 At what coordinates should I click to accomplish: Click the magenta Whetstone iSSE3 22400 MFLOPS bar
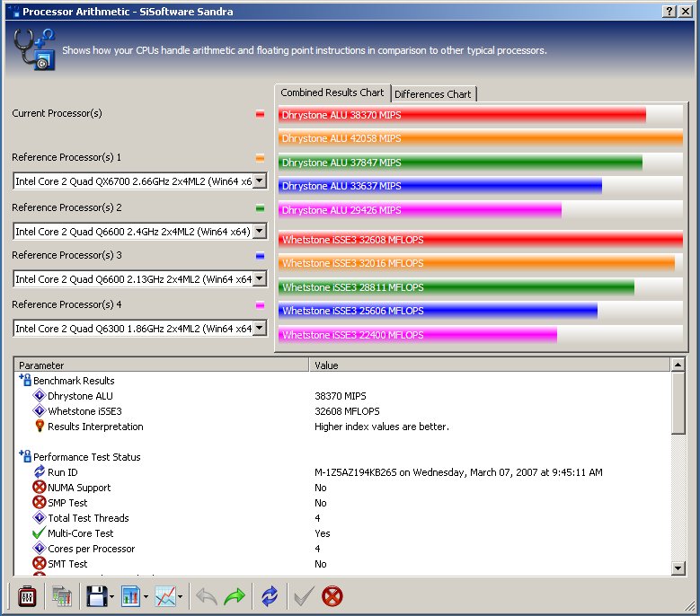418,335
